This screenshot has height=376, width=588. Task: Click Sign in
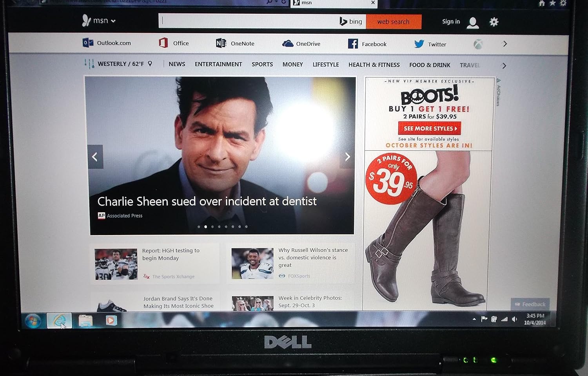click(451, 22)
